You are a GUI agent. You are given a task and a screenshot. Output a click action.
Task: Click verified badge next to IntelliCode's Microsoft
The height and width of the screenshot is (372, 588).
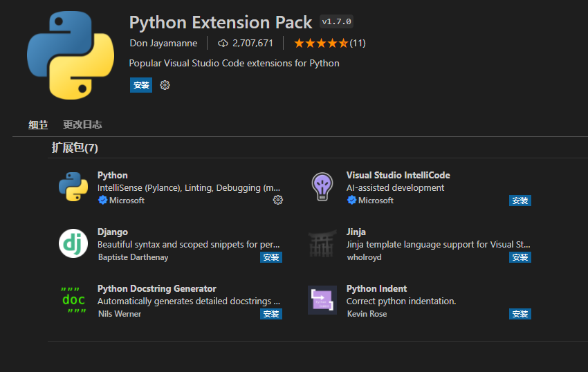(351, 201)
